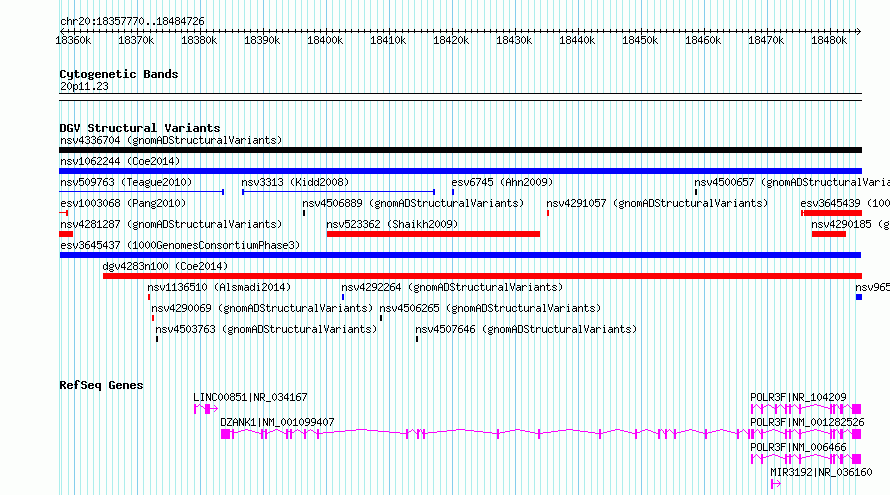Open nsv4290069 gnomAD variant label
The height and width of the screenshot is (495, 890).
click(262, 308)
